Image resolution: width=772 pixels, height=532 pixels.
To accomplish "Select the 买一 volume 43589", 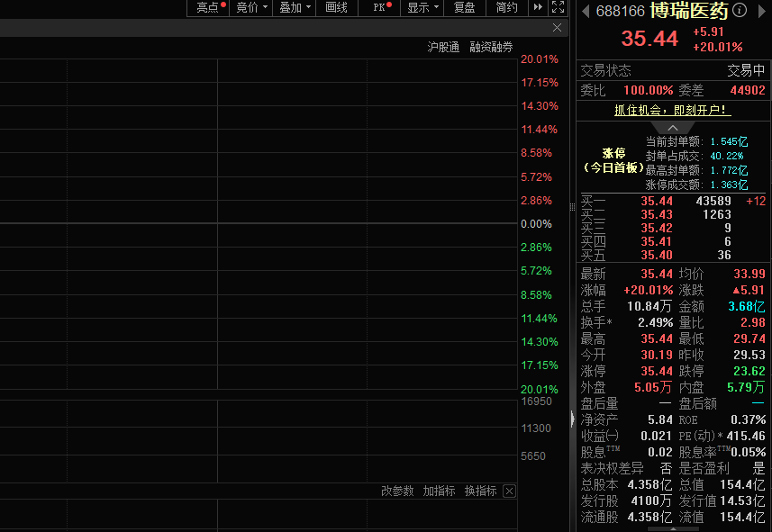I will pos(713,201).
